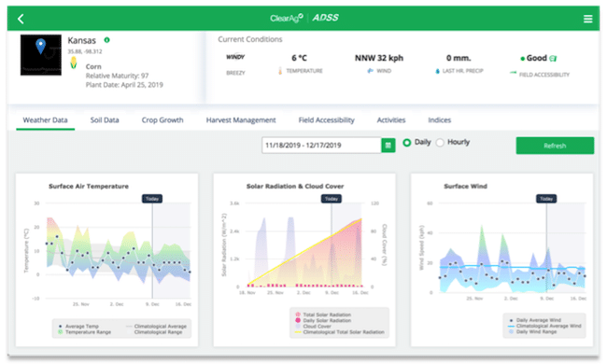This screenshot has width=607, height=364.
Task: Open the Crop Growth tab
Action: point(162,120)
